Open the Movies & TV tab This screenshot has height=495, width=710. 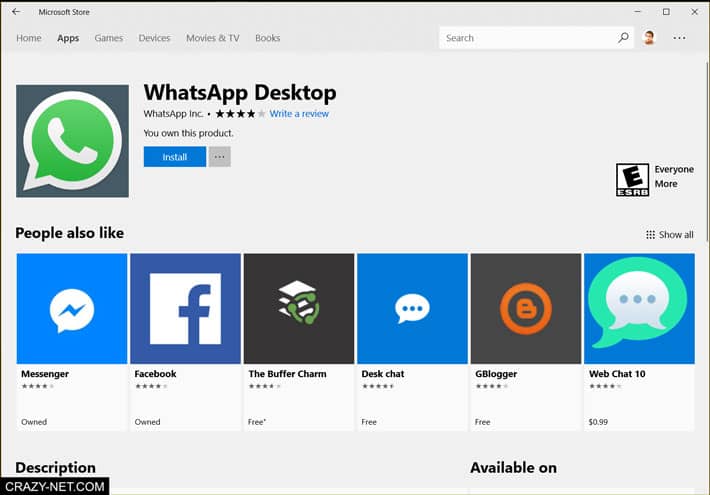pyautogui.click(x=213, y=38)
